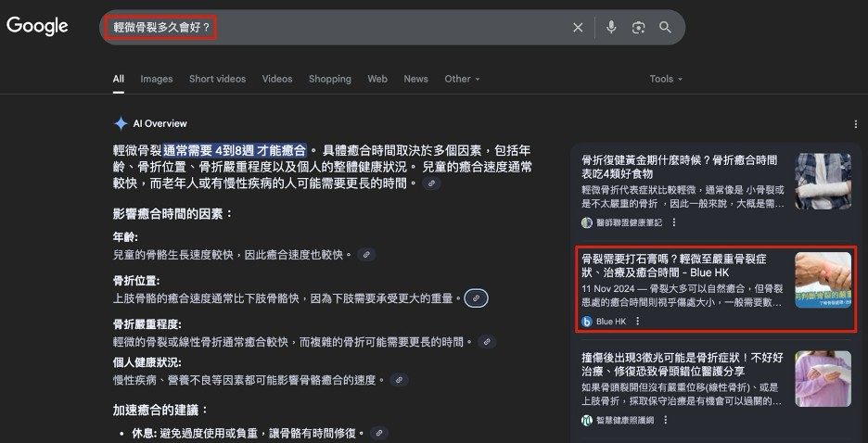Select the All results tab

(x=119, y=79)
